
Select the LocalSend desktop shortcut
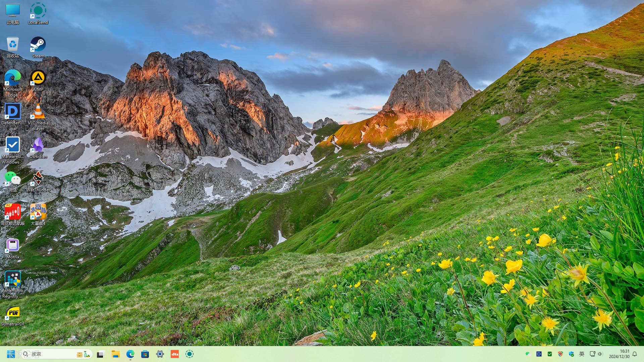point(38,14)
